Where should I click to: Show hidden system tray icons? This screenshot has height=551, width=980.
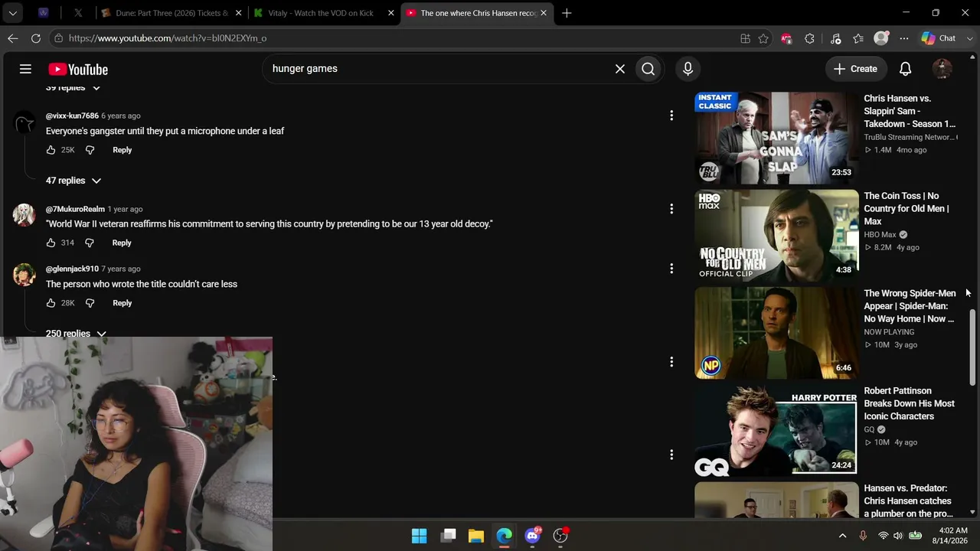coord(842,536)
